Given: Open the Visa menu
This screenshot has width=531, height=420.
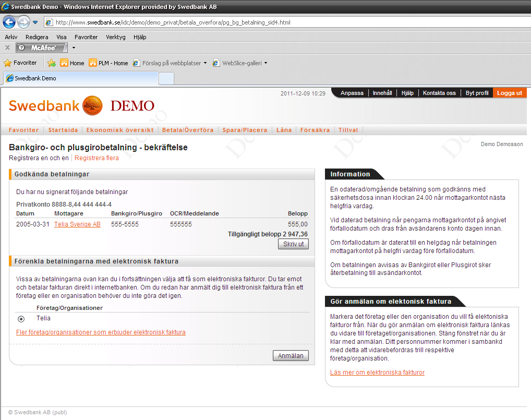Looking at the screenshot, I should click(x=62, y=37).
